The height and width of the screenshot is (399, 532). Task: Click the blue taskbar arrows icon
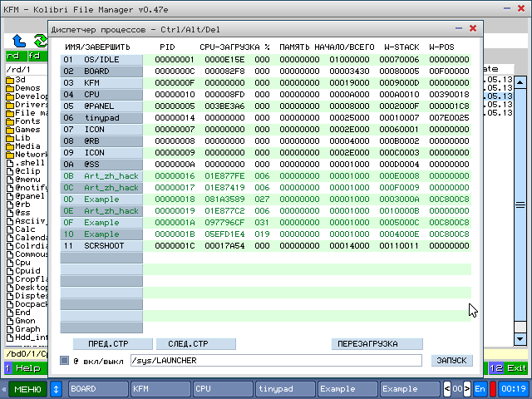click(x=57, y=388)
